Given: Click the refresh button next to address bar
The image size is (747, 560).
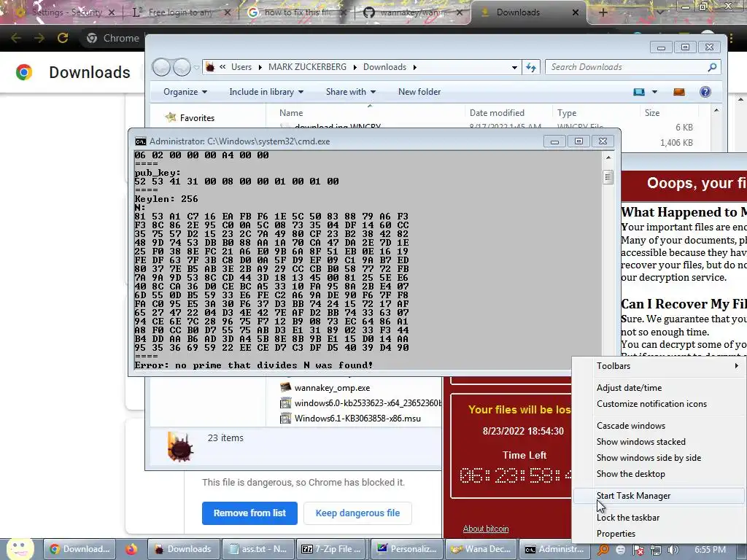Looking at the screenshot, I should 531,67.
